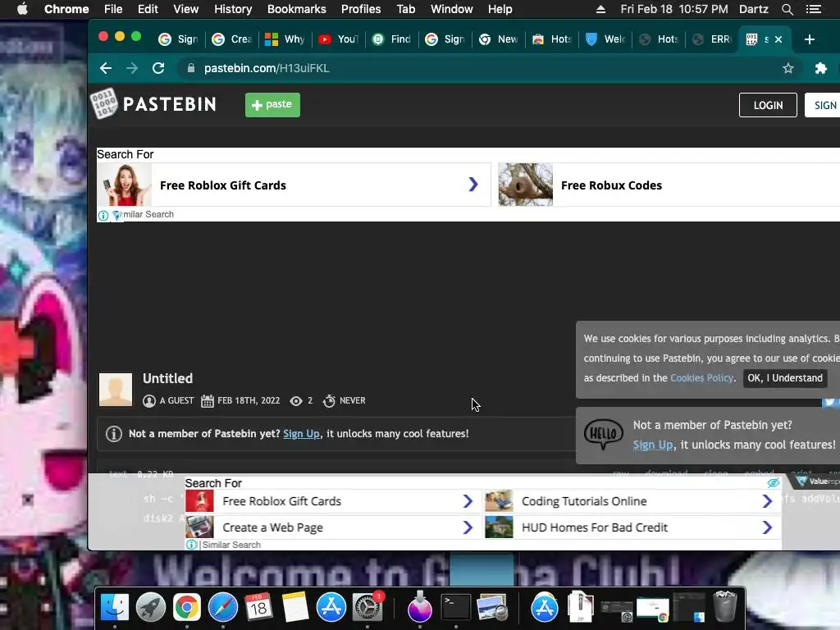The height and width of the screenshot is (630, 840).
Task: Expand the bottom Free Roblox Gift Cards arrow
Action: pyautogui.click(x=468, y=501)
